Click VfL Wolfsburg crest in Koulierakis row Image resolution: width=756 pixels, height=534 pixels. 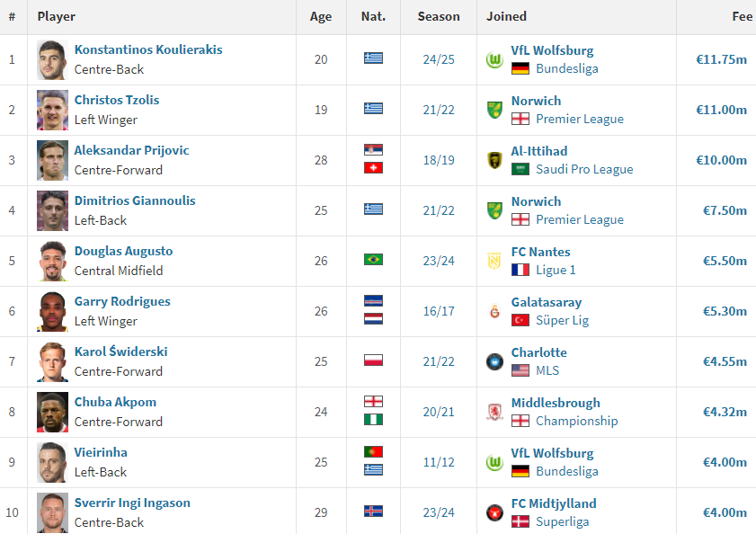494,59
